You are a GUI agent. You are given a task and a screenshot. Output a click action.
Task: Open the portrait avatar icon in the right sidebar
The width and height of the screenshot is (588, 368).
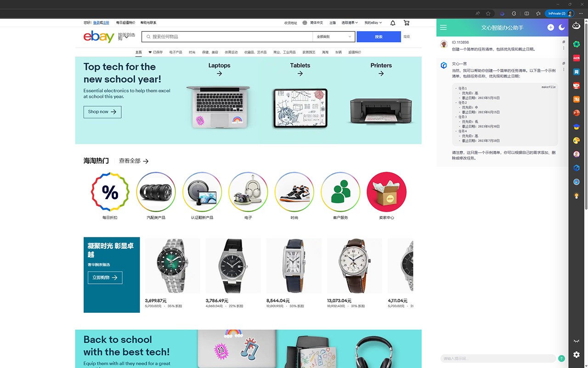(x=576, y=155)
